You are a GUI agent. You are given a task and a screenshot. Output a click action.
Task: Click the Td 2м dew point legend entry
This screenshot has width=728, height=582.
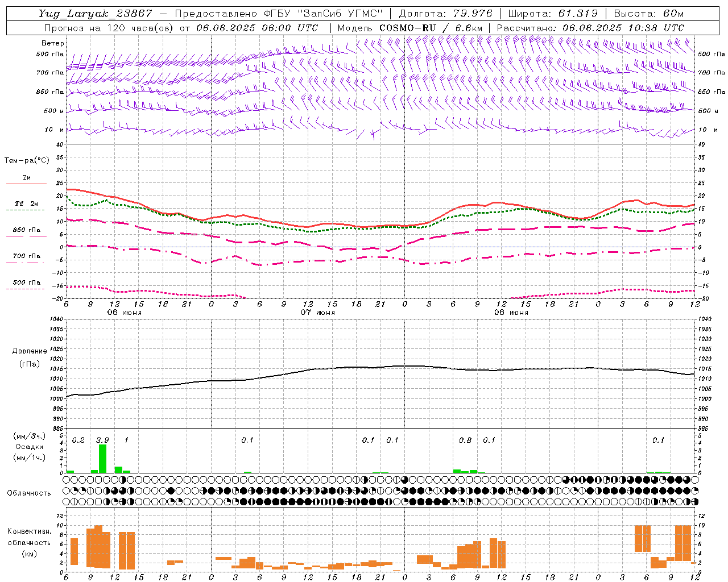26,206
